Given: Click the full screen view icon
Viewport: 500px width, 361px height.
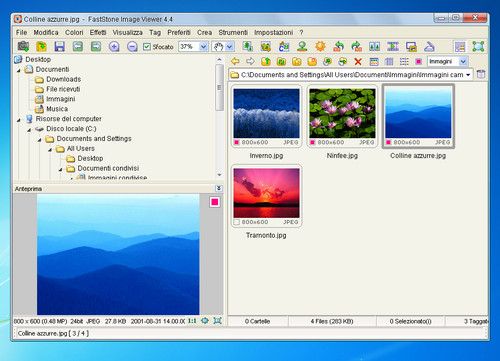Looking at the screenshot, I should [x=478, y=46].
